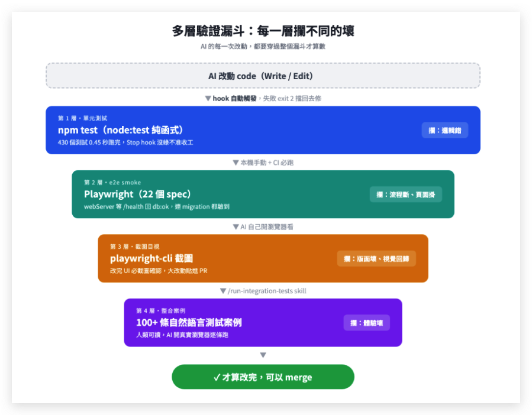This screenshot has height=415, width=532.
Task: Click the triangle arrow beside hook 自動觸發
Action: pyautogui.click(x=208, y=99)
